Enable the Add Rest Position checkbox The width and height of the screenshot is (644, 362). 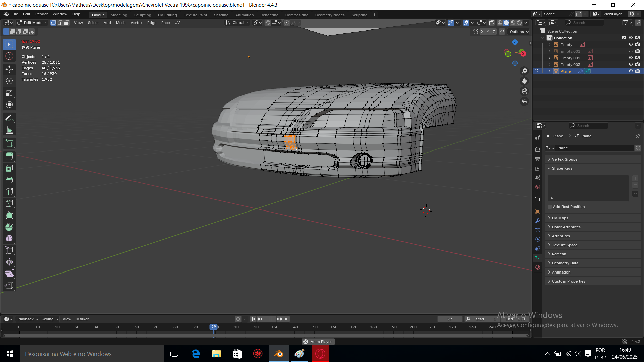550,207
